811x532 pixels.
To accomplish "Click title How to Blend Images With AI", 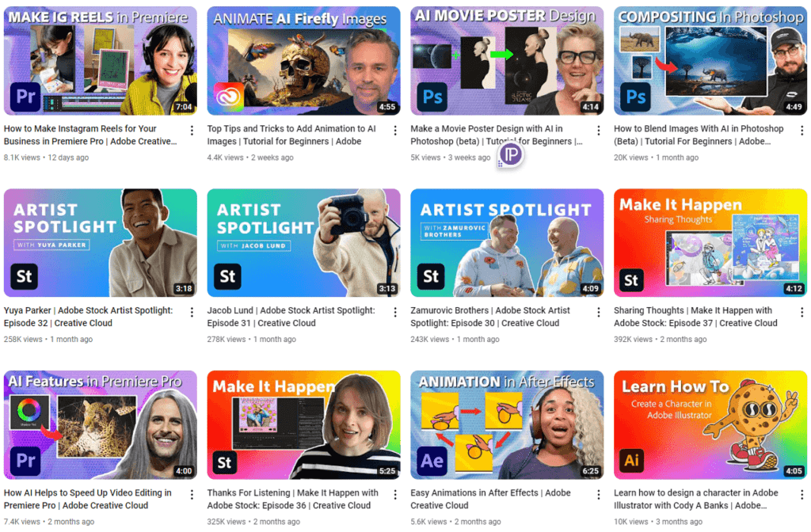I will point(699,135).
